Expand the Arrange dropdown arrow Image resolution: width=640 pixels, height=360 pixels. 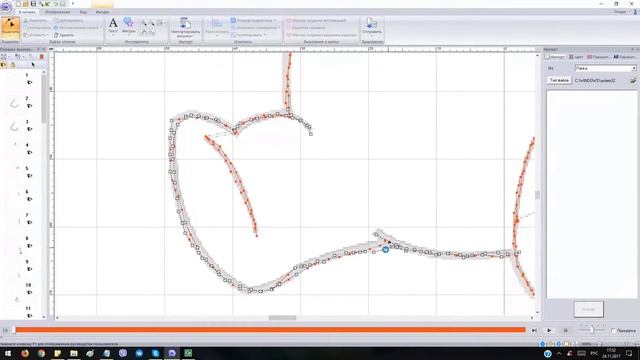[x=217, y=36]
